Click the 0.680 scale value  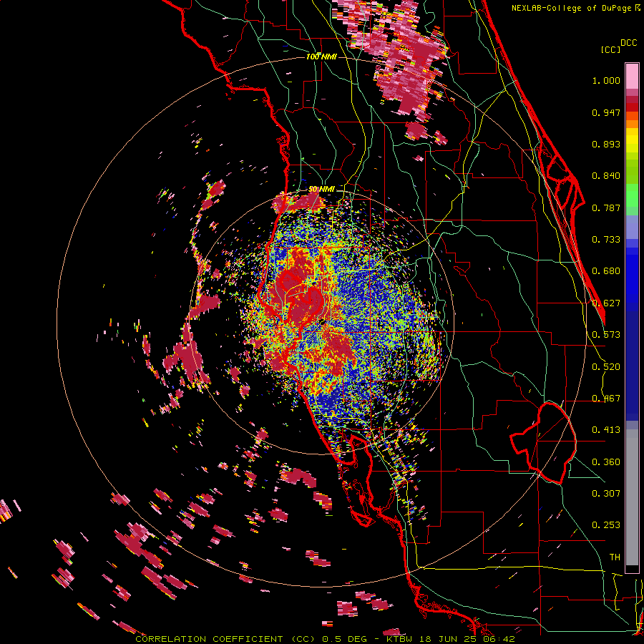tap(606, 271)
